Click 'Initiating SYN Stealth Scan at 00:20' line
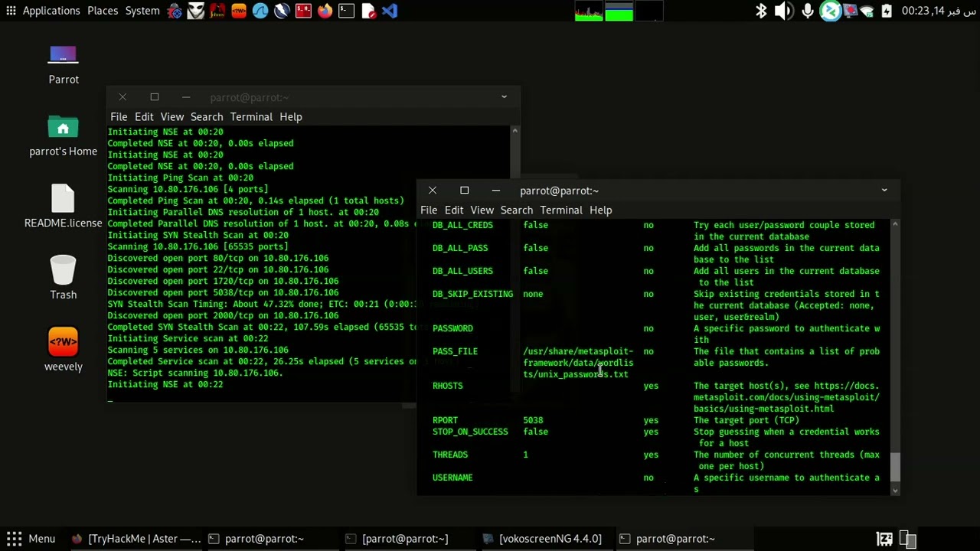Viewport: 980px width, 551px height. pos(198,235)
